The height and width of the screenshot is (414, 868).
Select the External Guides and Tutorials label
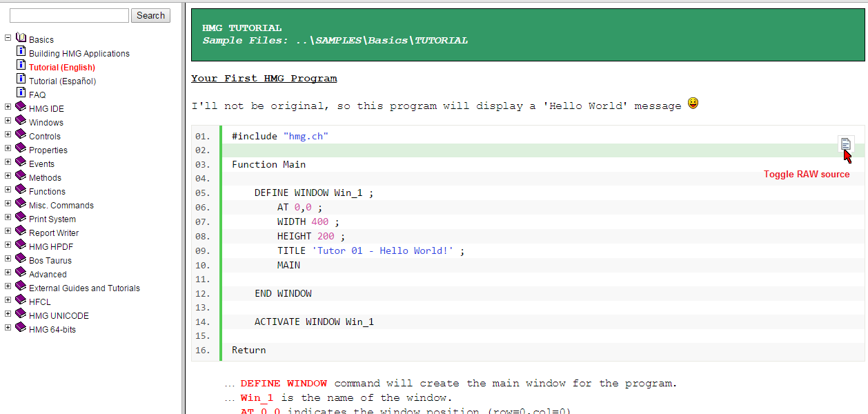84,288
